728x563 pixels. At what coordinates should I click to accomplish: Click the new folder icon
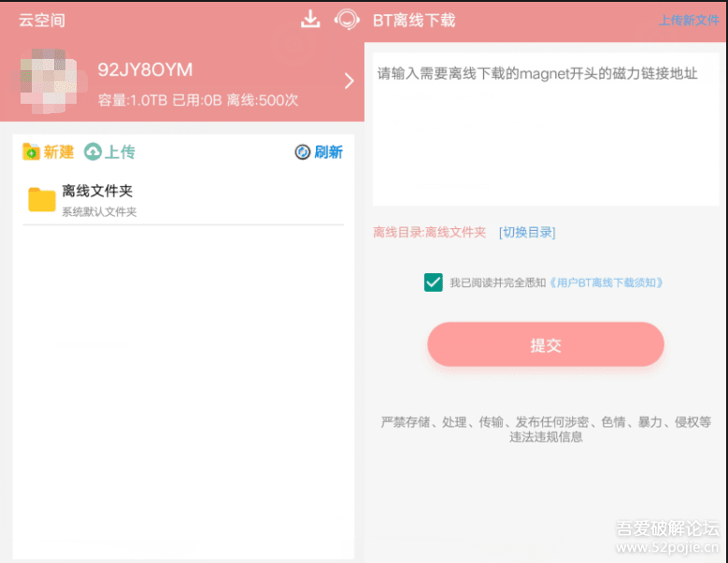coord(31,152)
